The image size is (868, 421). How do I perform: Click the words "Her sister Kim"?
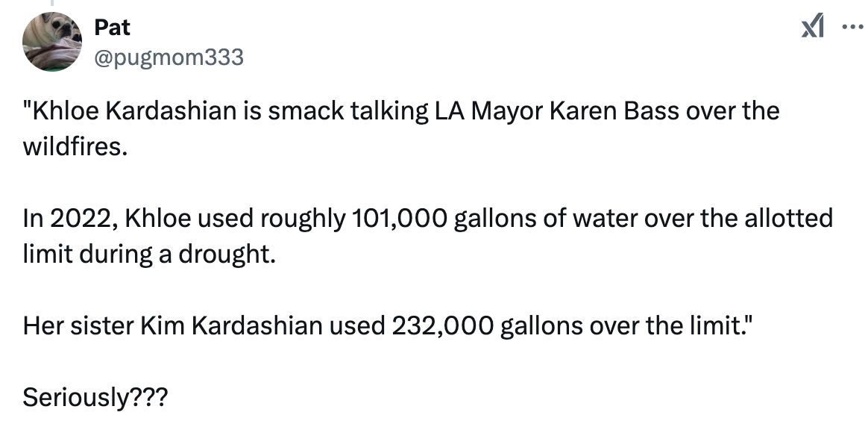click(x=104, y=326)
